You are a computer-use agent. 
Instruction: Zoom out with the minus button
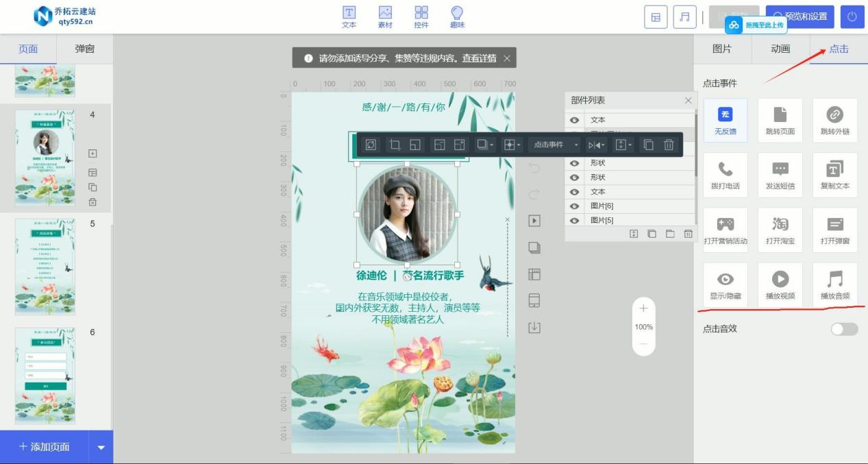(643, 344)
